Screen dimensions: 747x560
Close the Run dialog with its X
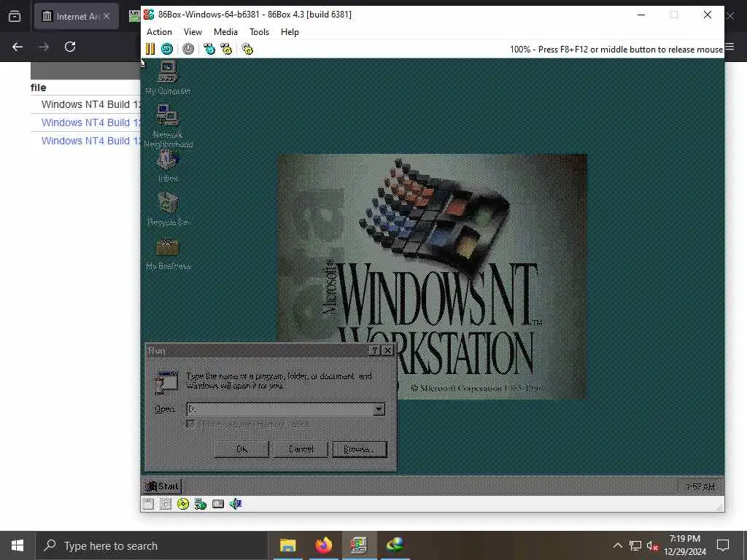[388, 351]
